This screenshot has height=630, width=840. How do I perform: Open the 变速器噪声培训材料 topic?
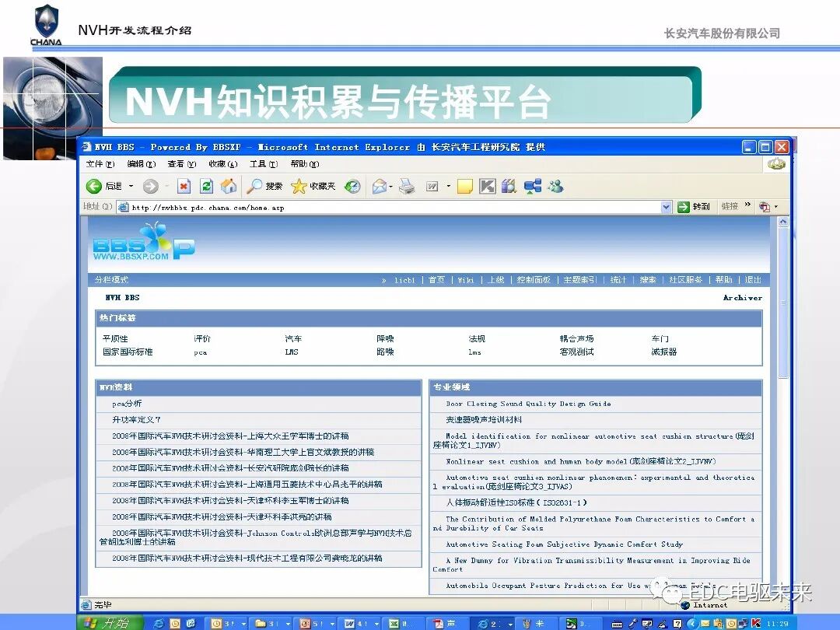click(484, 419)
